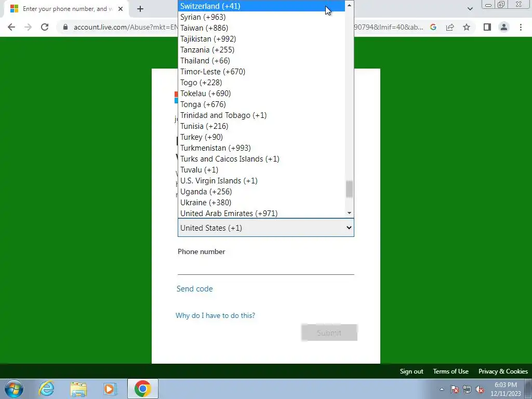Viewport: 532px width, 399px height.
Task: Open Windows Explorer folders from taskbar
Action: pos(78,389)
